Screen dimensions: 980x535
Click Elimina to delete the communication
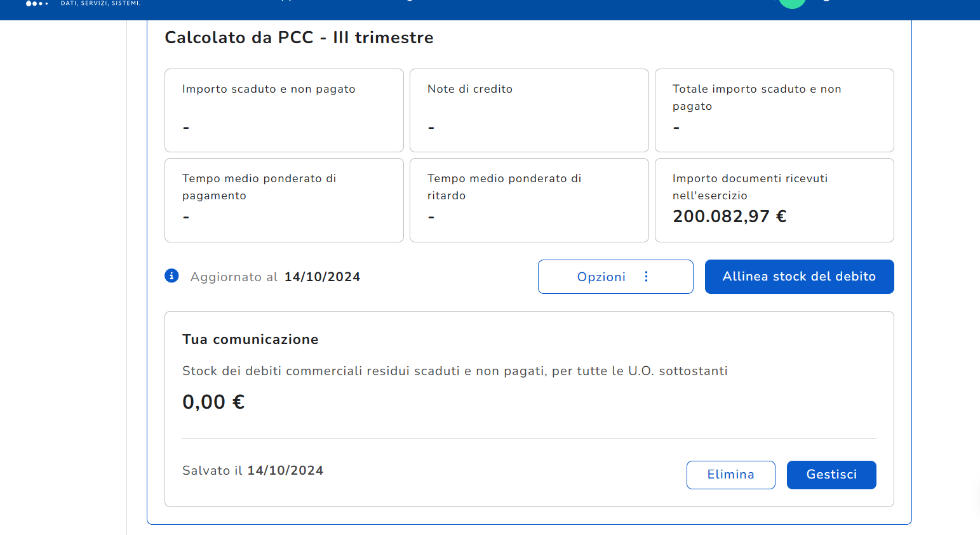coord(730,475)
